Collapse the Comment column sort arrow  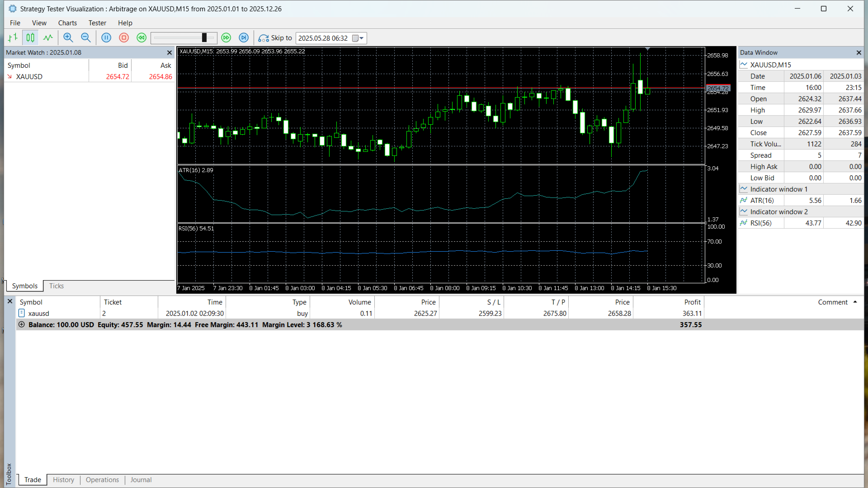point(855,302)
